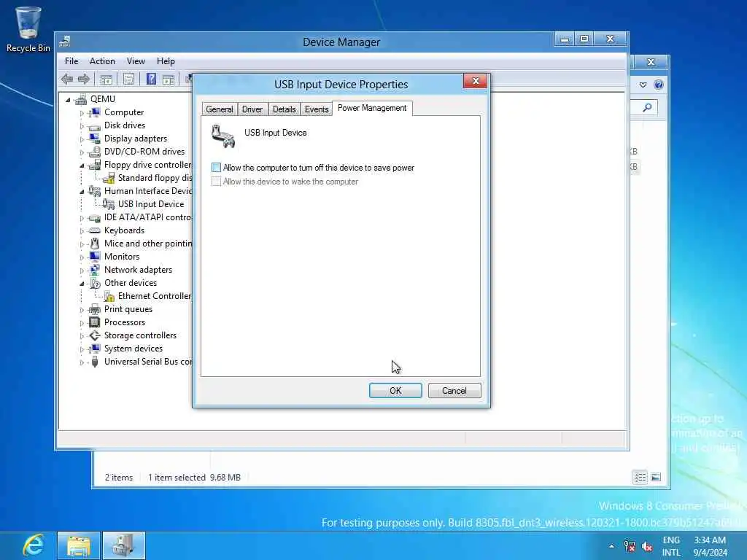The image size is (747, 560).
Task: Click the blue Help toolbar icon
Action: (151, 79)
